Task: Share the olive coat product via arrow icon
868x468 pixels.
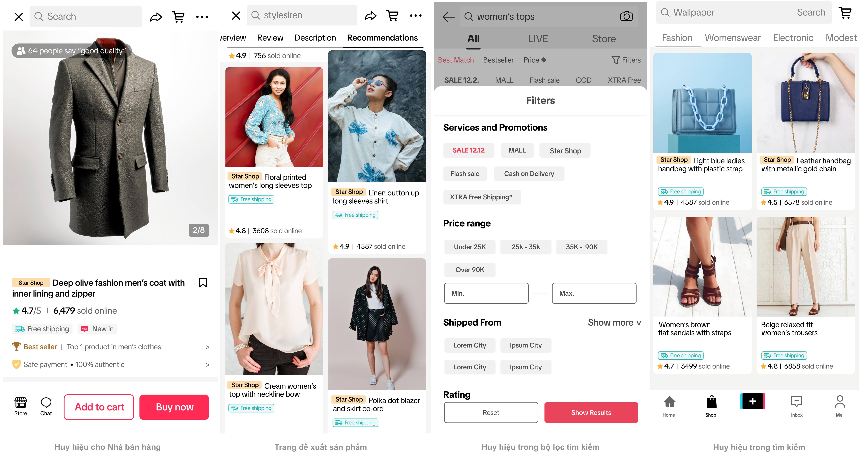Action: point(156,17)
